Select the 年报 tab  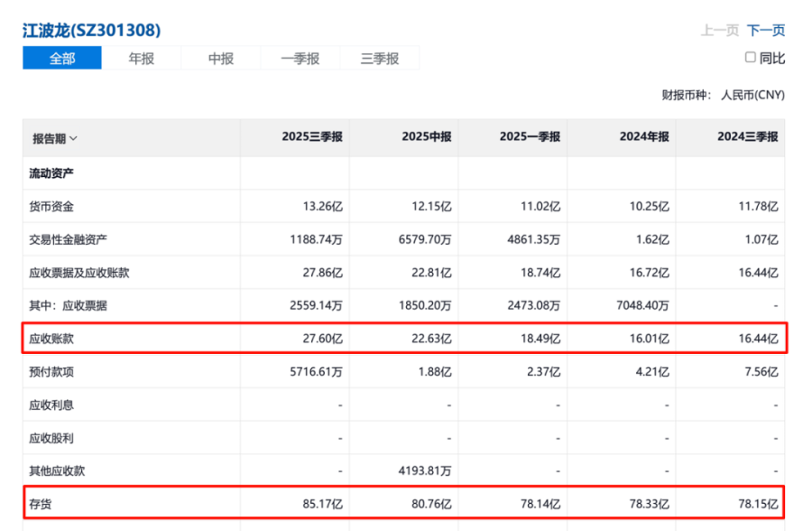tap(142, 59)
